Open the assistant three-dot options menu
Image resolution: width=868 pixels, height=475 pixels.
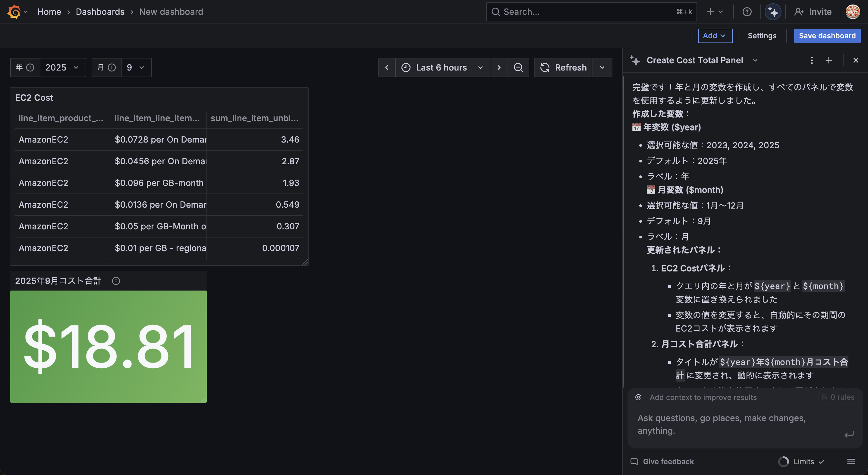click(x=811, y=60)
